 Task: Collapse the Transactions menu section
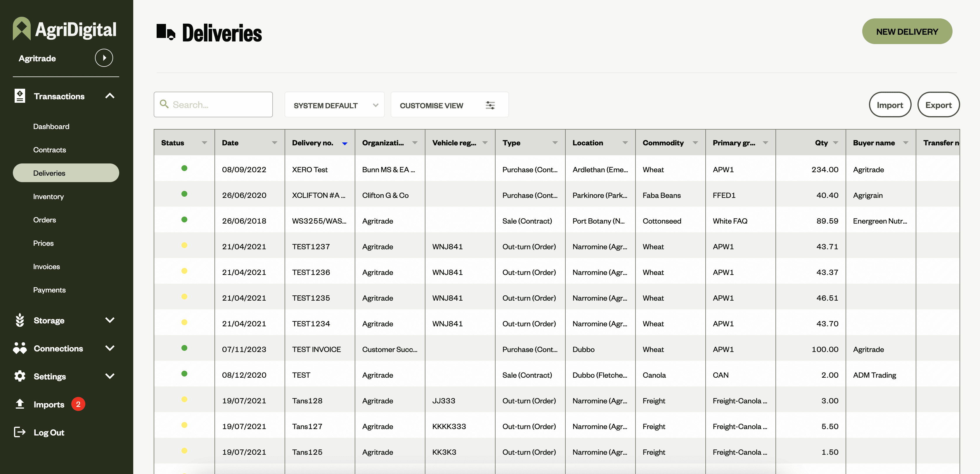(110, 96)
